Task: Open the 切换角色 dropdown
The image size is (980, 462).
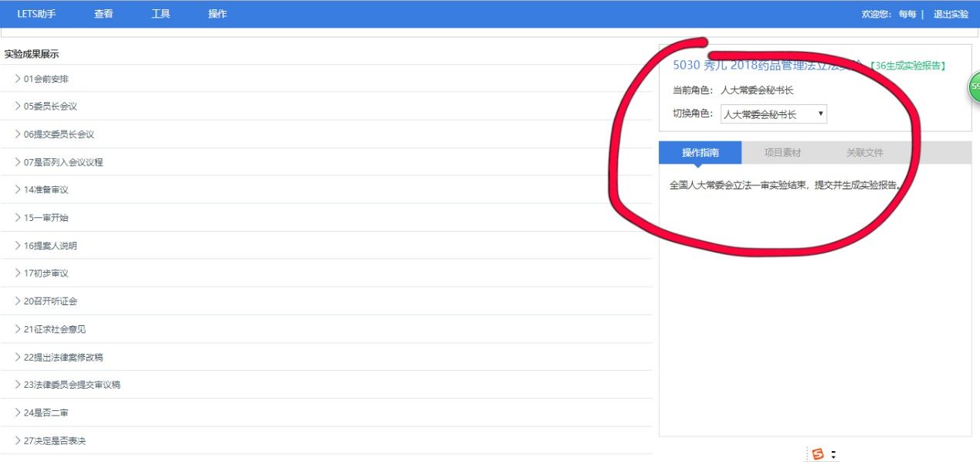Action: pos(773,114)
